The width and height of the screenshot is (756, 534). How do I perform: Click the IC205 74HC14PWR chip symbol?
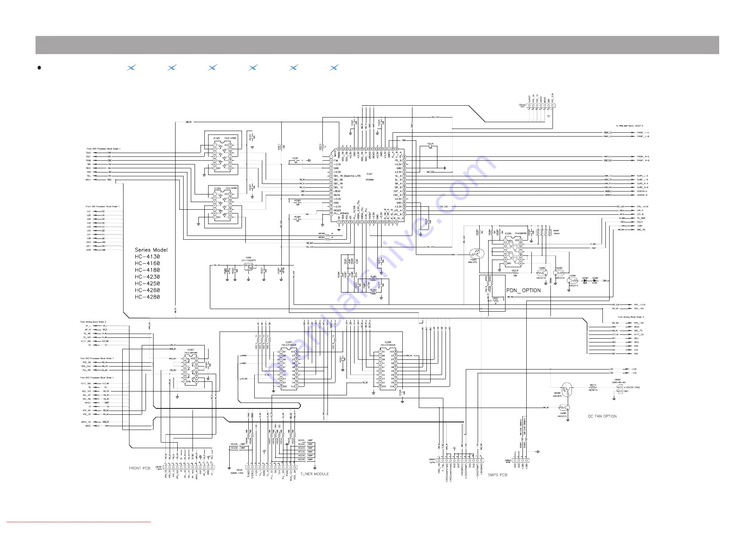click(x=222, y=157)
